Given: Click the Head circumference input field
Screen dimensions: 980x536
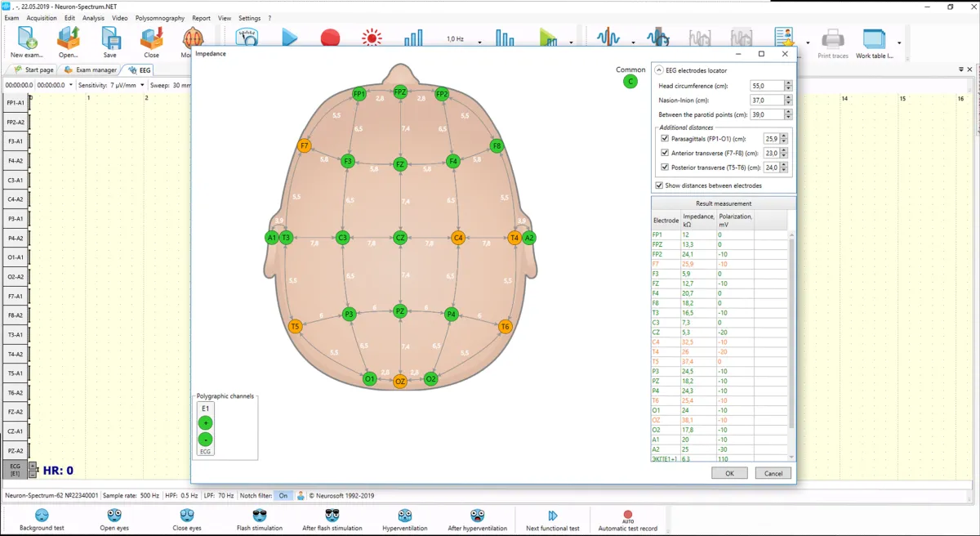Looking at the screenshot, I should click(x=766, y=86).
